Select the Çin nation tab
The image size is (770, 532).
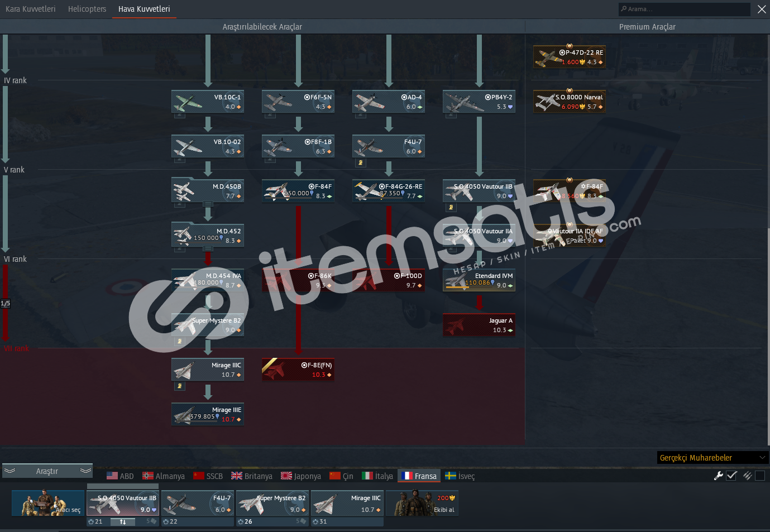341,476
